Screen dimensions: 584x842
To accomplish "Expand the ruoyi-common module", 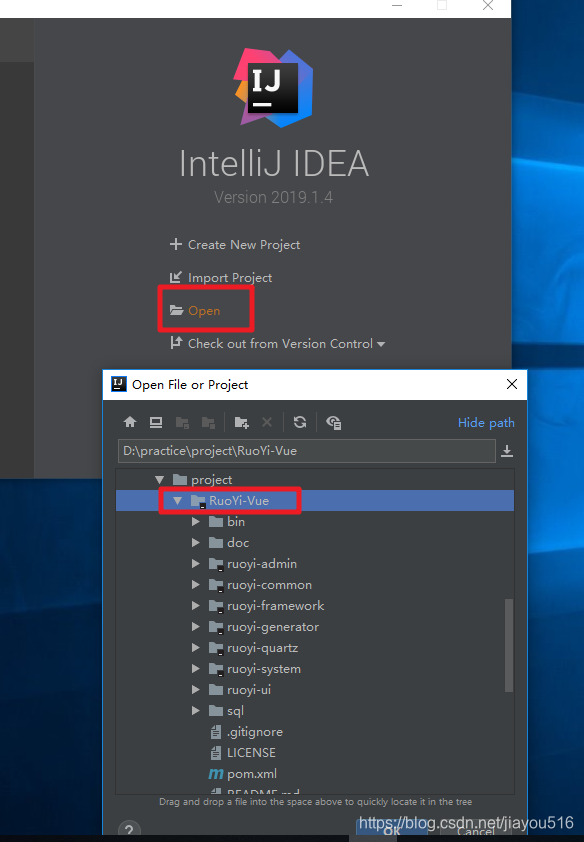I will pos(196,585).
